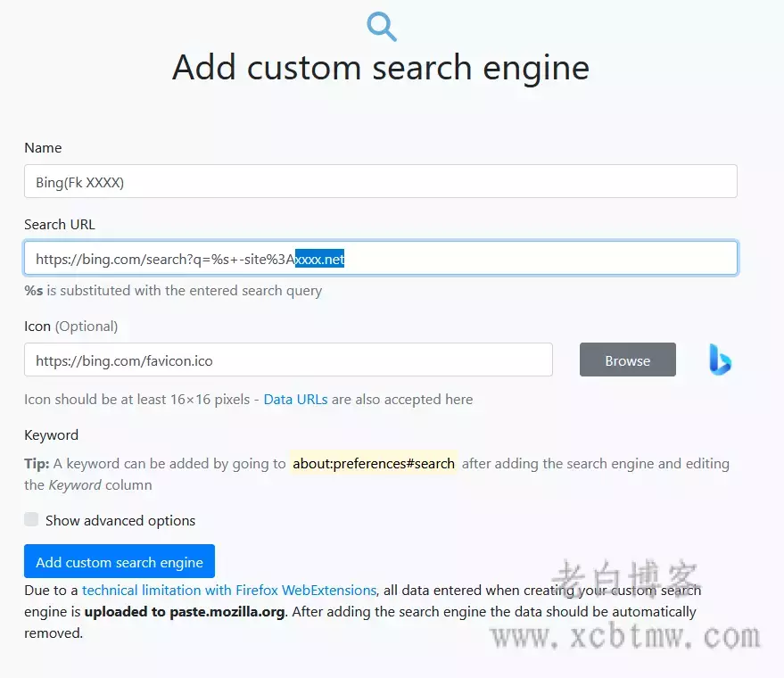The height and width of the screenshot is (678, 784).
Task: Open technical limitation with Firefox WebExtensions link
Action: coord(229,591)
